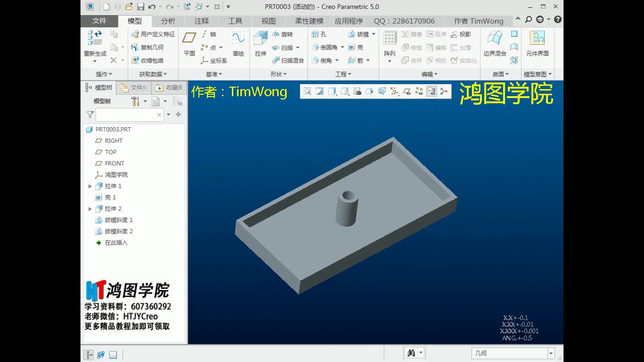Select the 轴 datum axis tool
644x362 pixels.
(x=209, y=34)
